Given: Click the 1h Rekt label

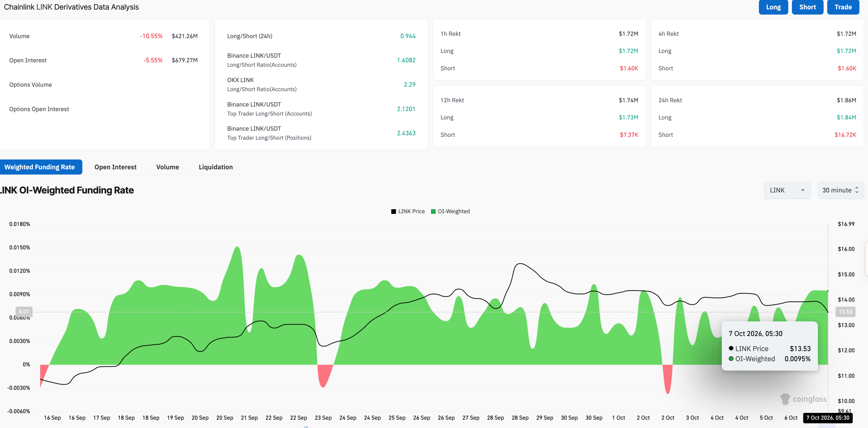Looking at the screenshot, I should pos(451,34).
